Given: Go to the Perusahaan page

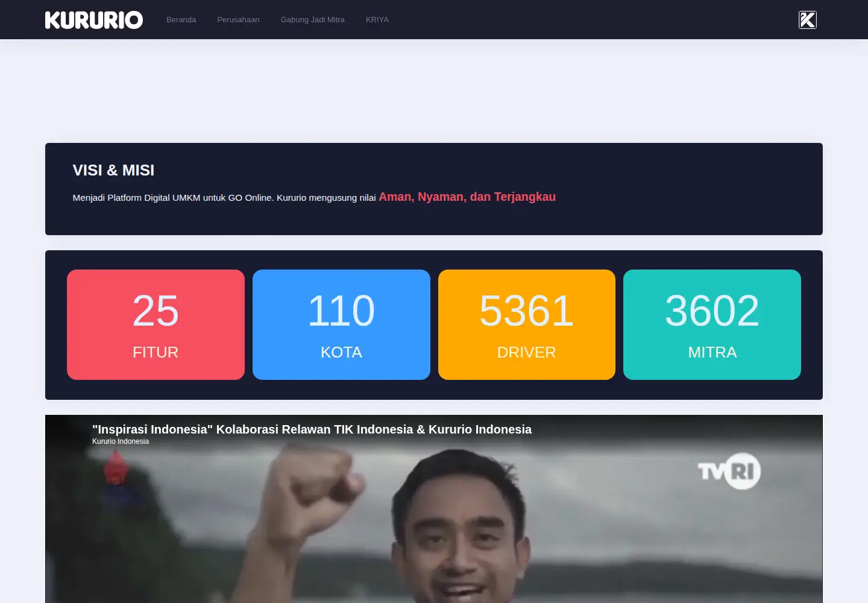Looking at the screenshot, I should 238,20.
